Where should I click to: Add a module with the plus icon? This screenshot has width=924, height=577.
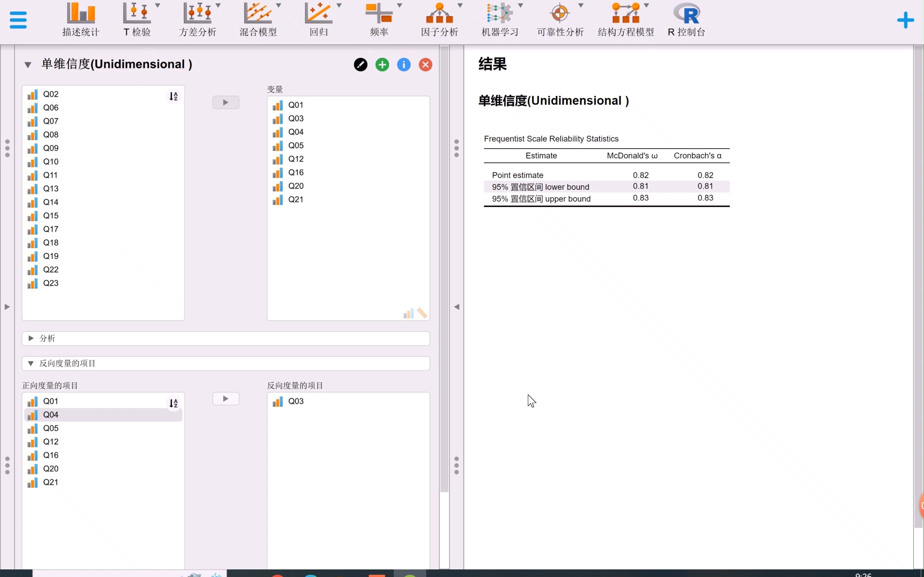[905, 20]
